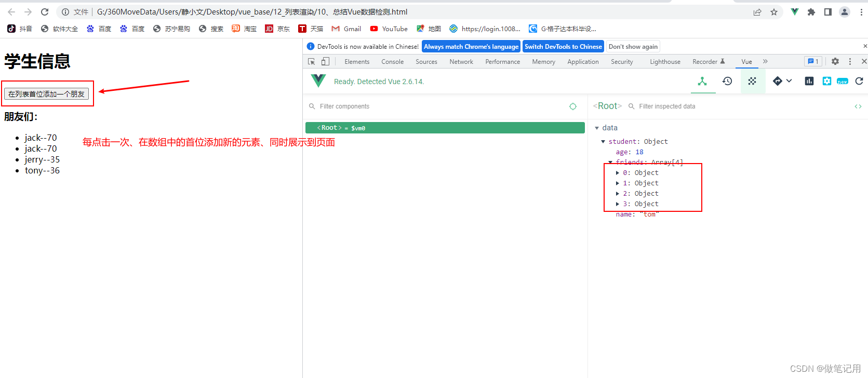Click 'Don't show again' button
This screenshot has width=868, height=378.
(633, 46)
